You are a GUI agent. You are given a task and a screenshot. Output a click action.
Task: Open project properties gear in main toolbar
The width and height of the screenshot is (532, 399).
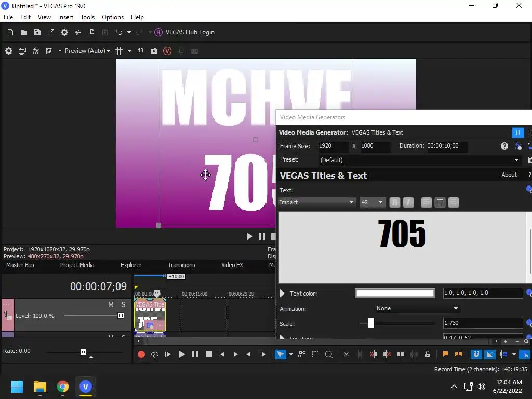coord(64,32)
